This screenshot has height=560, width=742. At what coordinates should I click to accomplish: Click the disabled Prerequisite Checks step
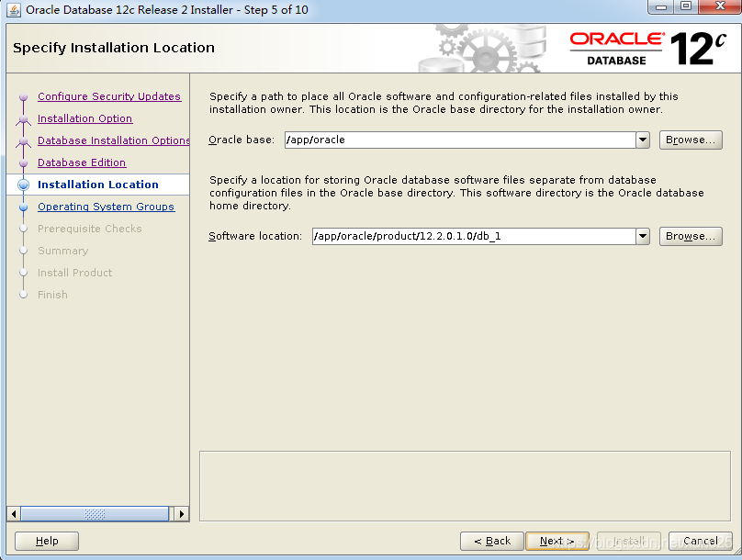tap(90, 229)
